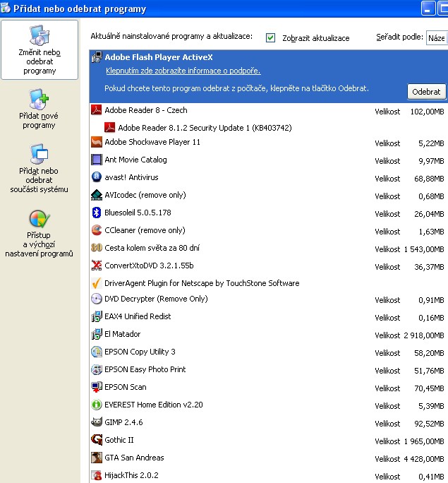Click the avast! Antivirus icon
Screen dimensions: 448x483
97,177
